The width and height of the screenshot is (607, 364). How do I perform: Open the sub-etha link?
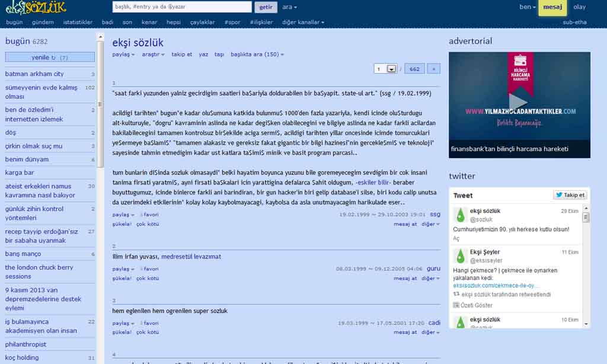tap(574, 22)
